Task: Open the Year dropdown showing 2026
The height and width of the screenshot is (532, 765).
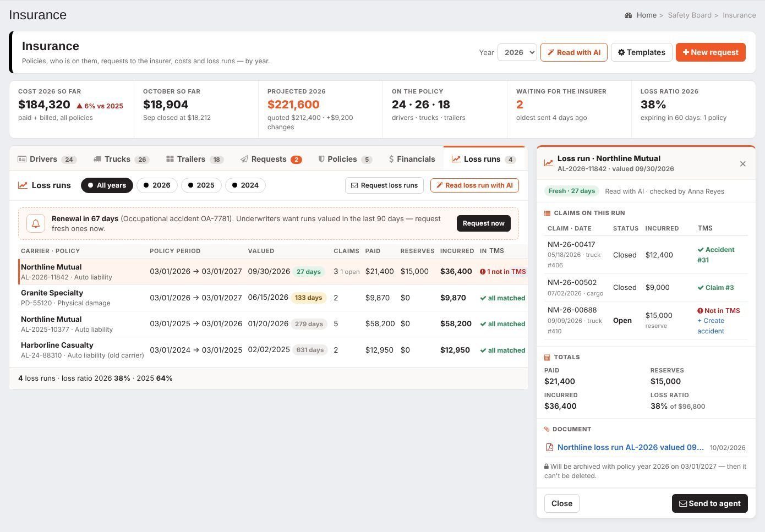Action: coord(517,52)
